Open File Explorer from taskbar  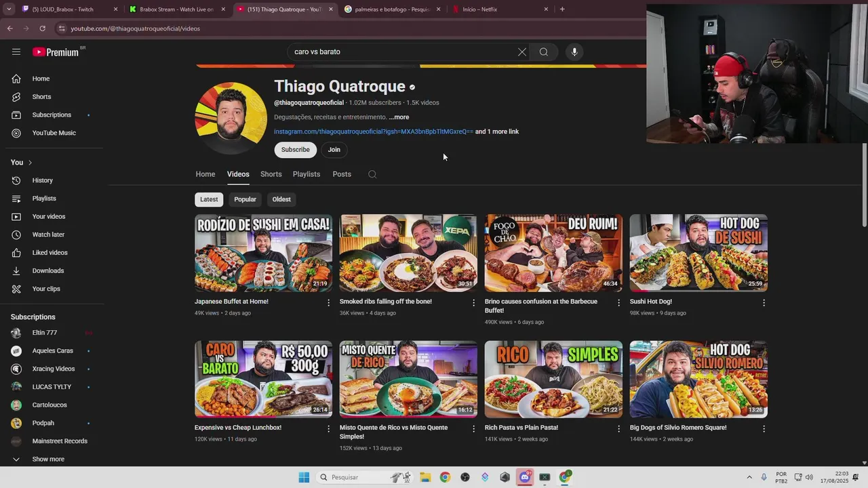coord(425,477)
